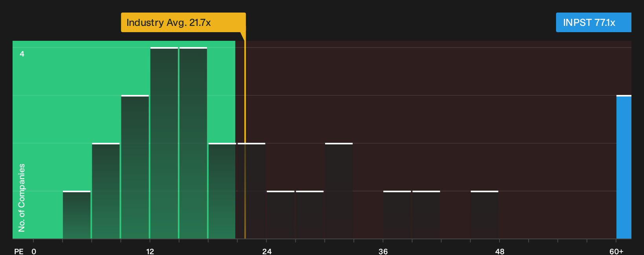
Task: Click the 'PE' x-axis title
Action: pos(19,251)
